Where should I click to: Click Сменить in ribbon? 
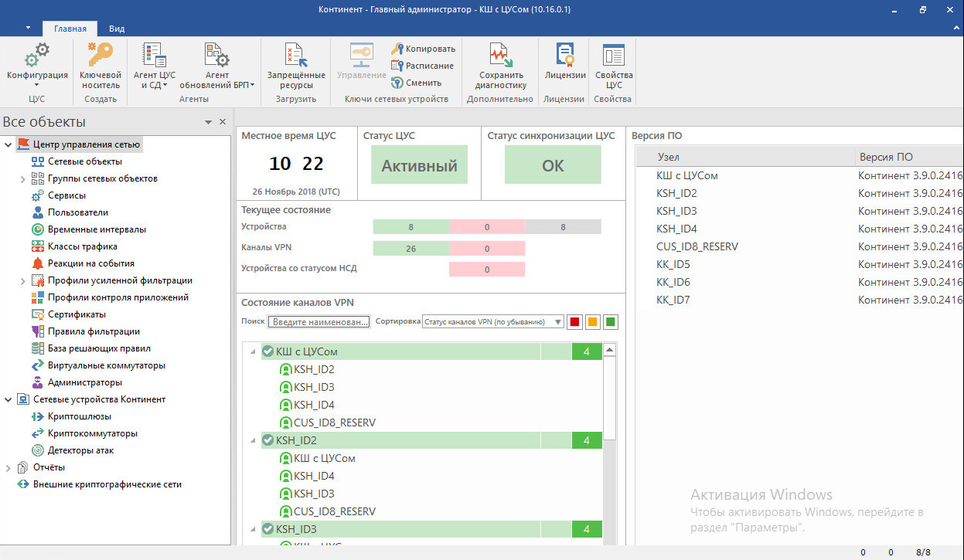(x=417, y=83)
